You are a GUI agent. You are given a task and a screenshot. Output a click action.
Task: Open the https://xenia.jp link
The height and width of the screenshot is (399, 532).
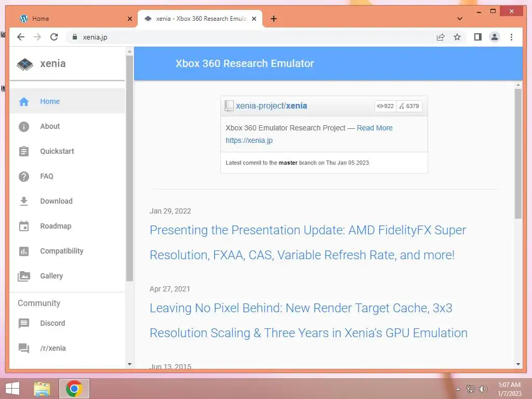(x=249, y=140)
